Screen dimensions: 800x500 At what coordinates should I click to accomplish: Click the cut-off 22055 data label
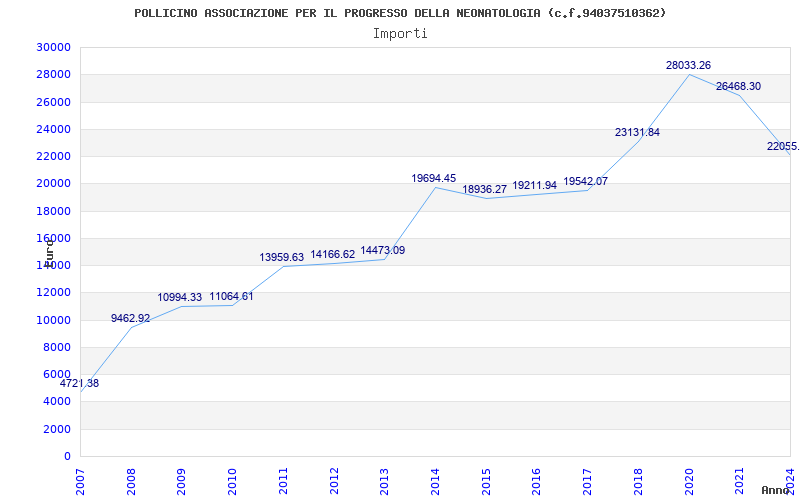[x=783, y=146]
